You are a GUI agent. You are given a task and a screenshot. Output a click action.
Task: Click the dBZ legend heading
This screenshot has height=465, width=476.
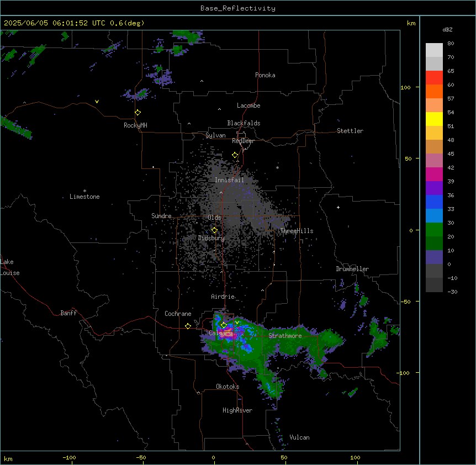[447, 30]
